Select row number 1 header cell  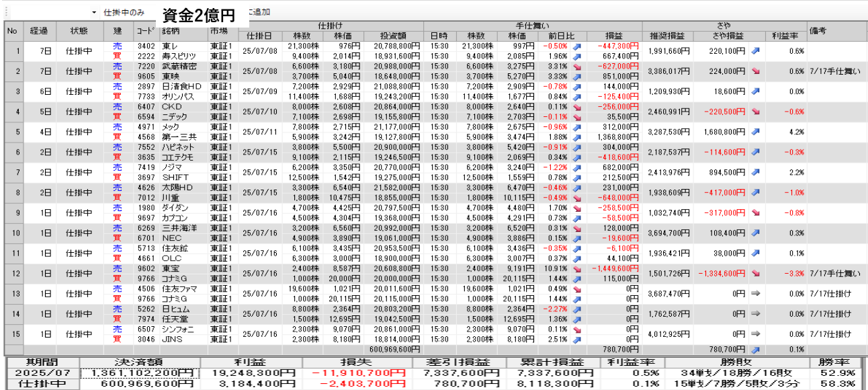click(x=12, y=50)
